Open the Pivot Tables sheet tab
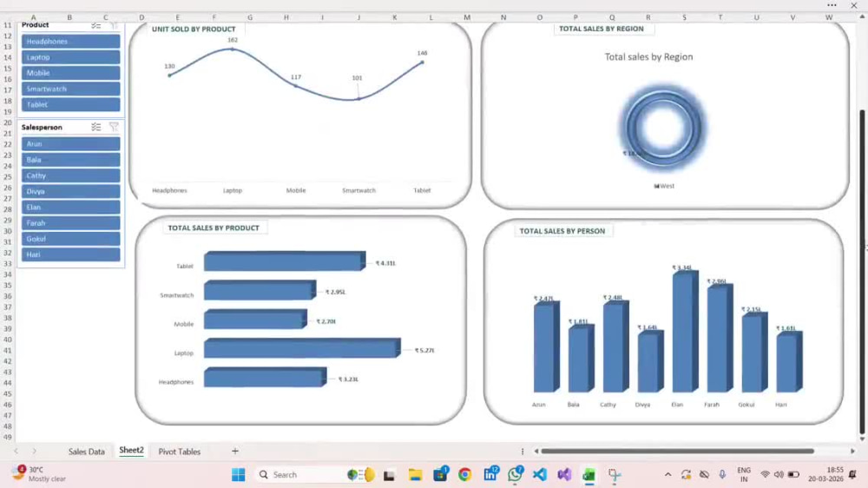This screenshot has height=488, width=868. [180, 452]
